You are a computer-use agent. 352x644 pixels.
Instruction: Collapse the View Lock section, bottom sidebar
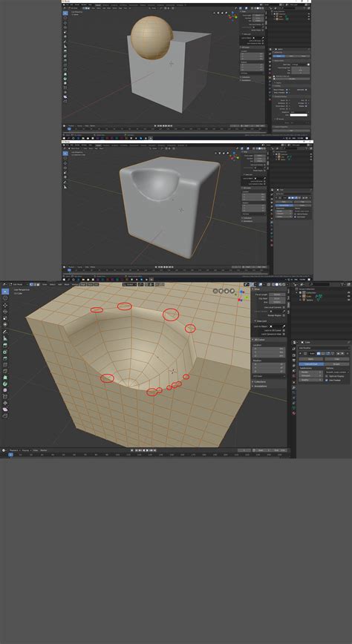coord(261,321)
